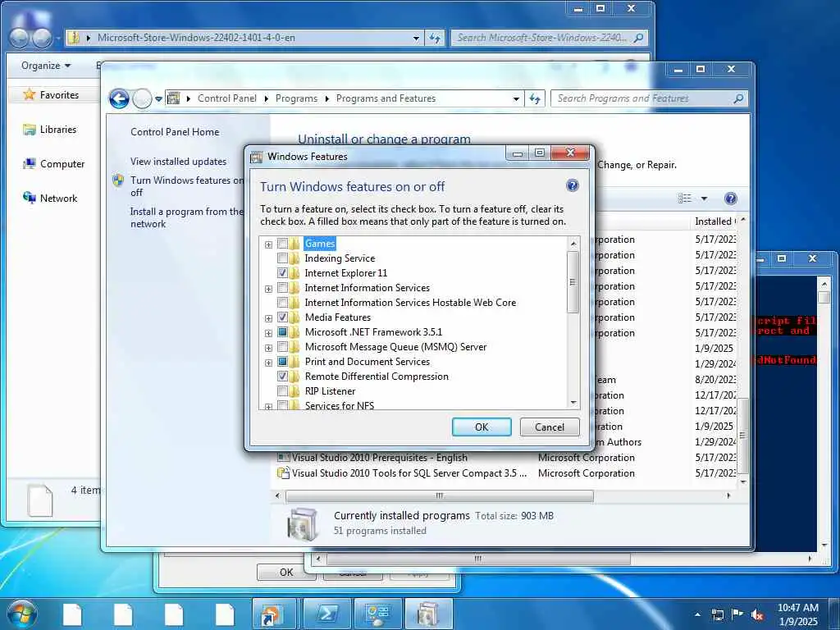This screenshot has width=840, height=630.
Task: Click the search magnifier in Programs and Features
Action: [738, 98]
